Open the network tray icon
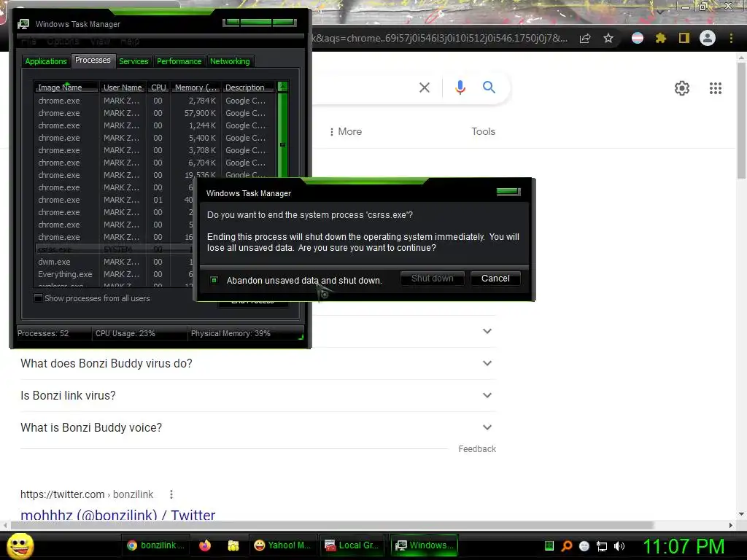Image resolution: width=747 pixels, height=560 pixels. 602,546
